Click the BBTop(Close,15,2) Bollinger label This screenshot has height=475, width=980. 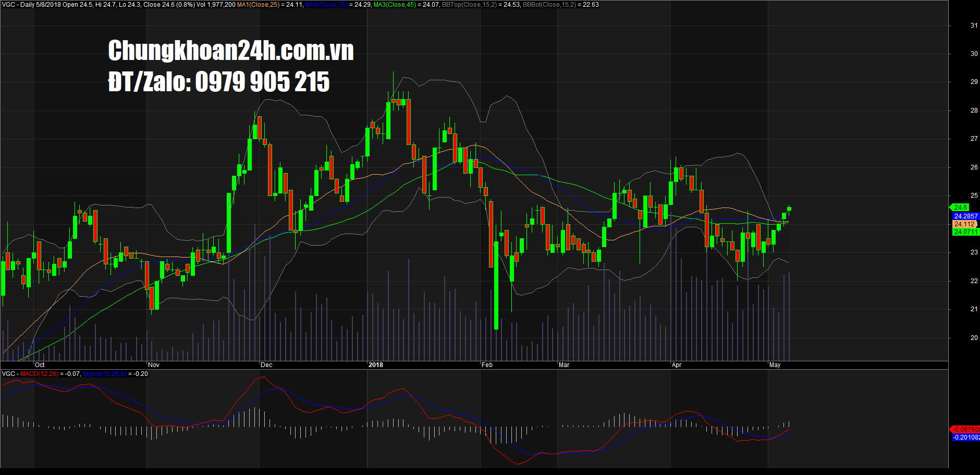pyautogui.click(x=469, y=5)
